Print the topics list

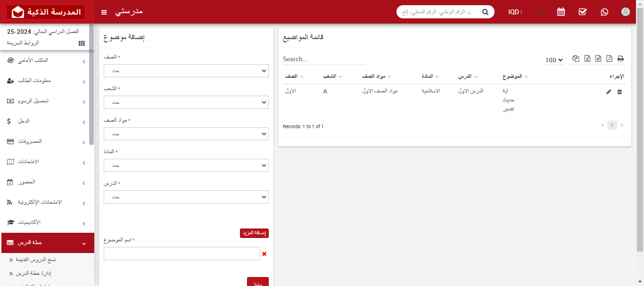click(x=620, y=58)
